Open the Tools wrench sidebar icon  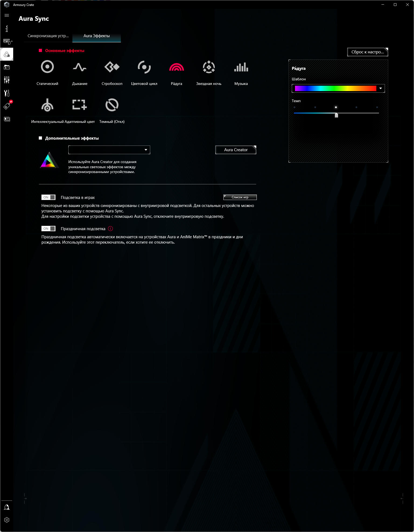point(7,93)
